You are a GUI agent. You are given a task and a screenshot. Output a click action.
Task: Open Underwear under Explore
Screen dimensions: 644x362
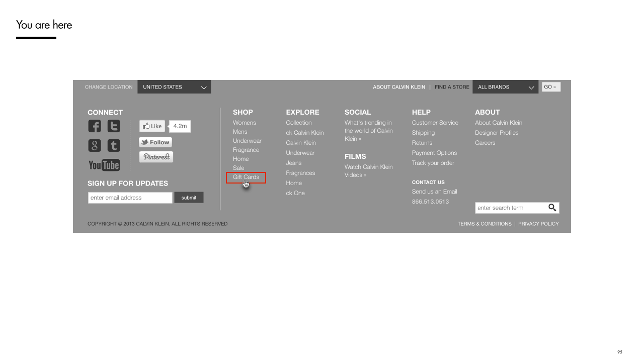click(300, 153)
